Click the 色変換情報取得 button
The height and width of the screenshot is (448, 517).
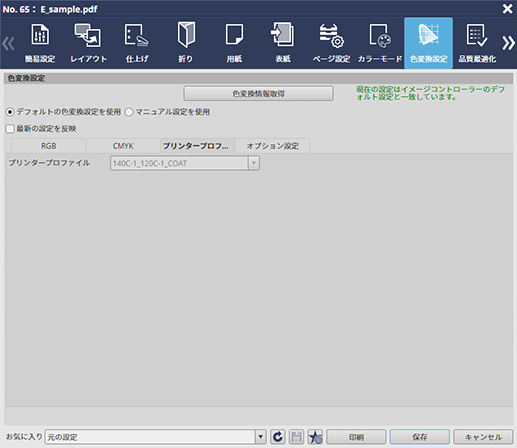click(x=258, y=94)
